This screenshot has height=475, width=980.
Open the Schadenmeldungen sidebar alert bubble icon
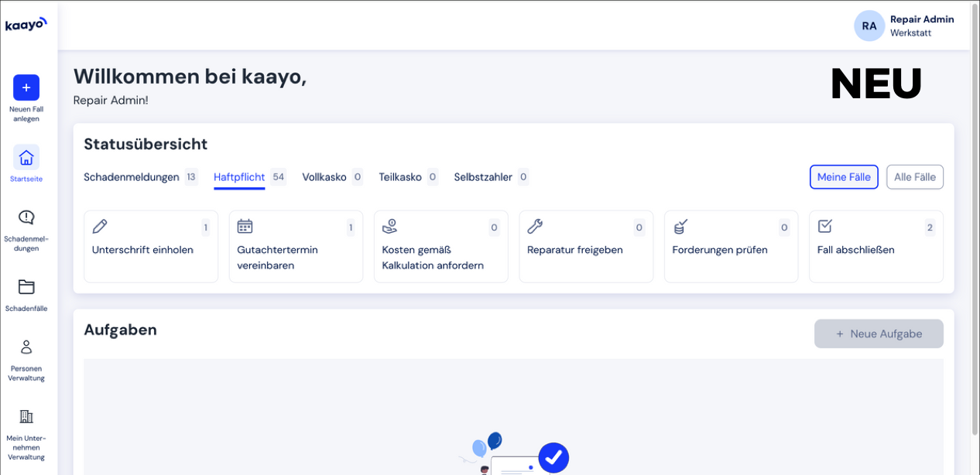[x=26, y=217]
